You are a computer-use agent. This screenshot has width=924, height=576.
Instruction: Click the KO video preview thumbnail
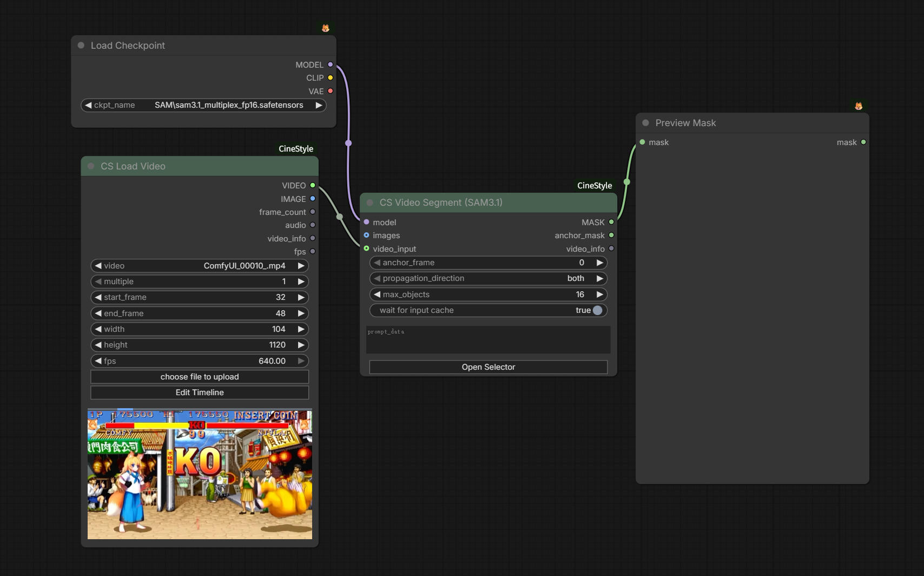click(200, 474)
